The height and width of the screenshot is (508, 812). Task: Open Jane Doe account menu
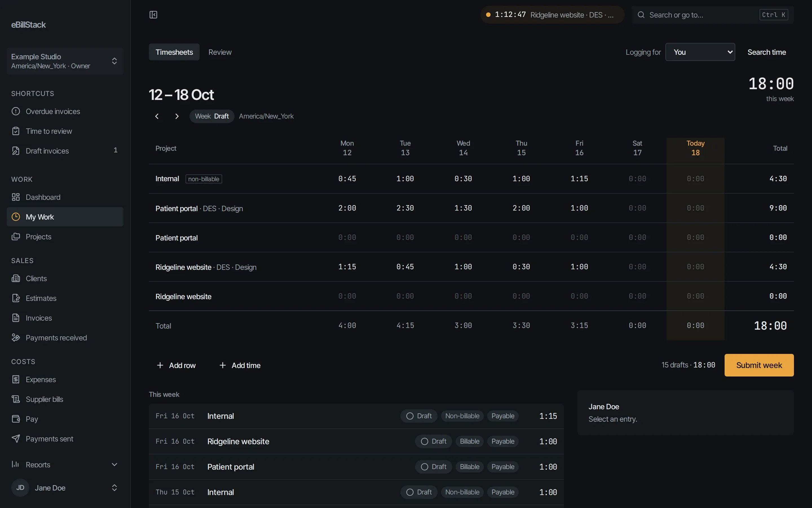(65, 488)
